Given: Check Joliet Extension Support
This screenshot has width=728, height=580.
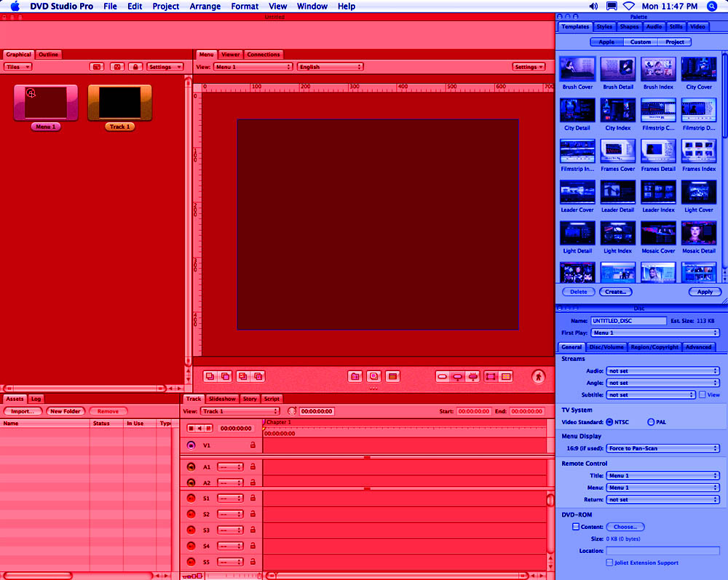Looking at the screenshot, I should click(x=609, y=563).
